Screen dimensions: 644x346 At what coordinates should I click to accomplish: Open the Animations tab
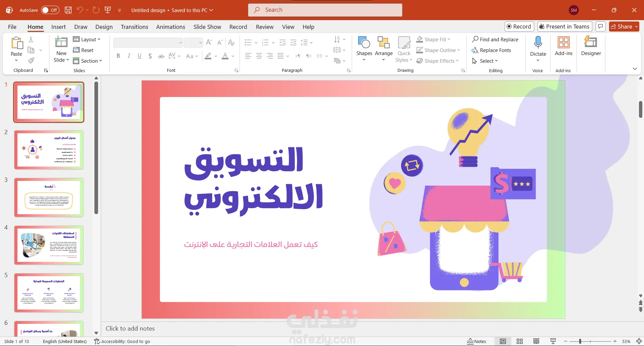tap(171, 27)
